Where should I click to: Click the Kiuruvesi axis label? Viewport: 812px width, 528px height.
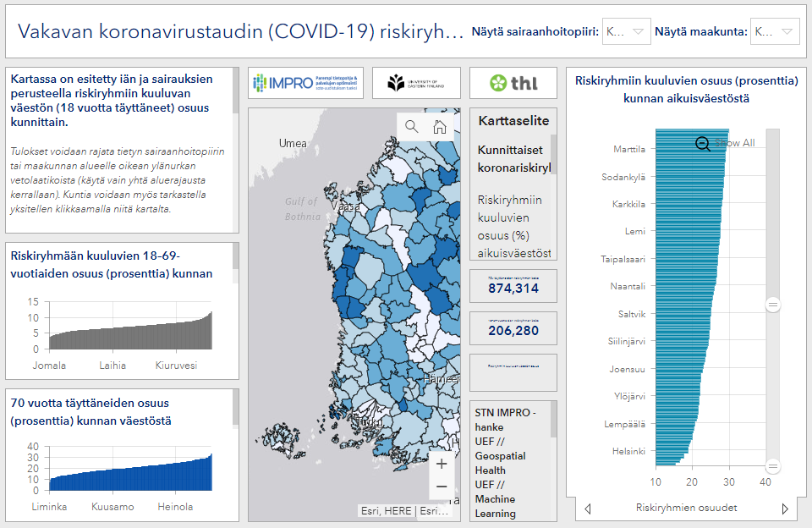pos(176,366)
